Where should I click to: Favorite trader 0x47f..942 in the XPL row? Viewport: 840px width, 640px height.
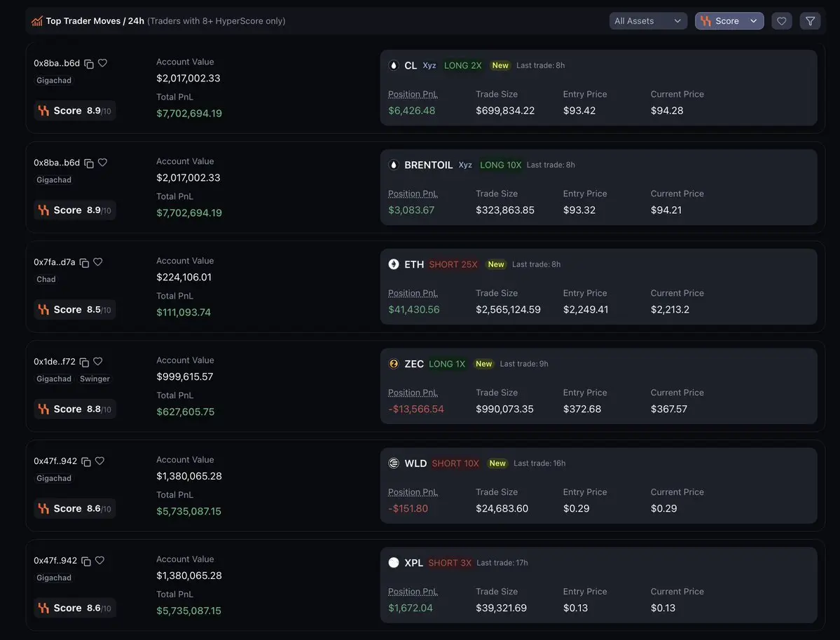99,560
